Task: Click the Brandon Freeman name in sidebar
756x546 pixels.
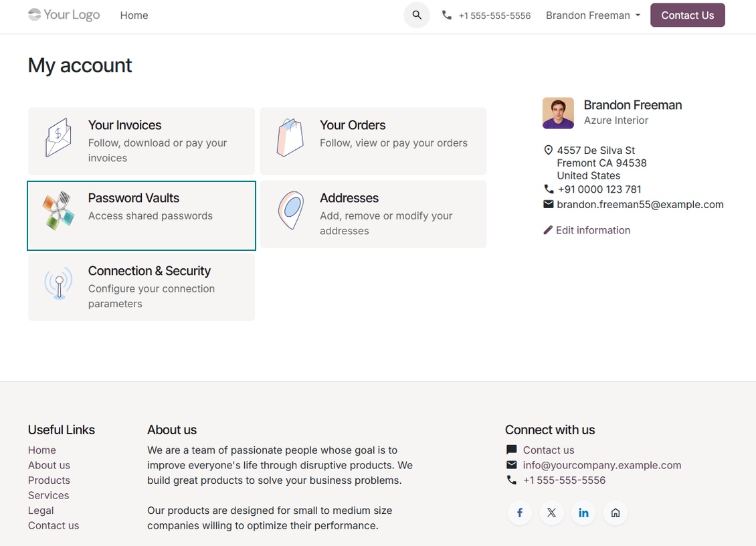Action: (633, 104)
